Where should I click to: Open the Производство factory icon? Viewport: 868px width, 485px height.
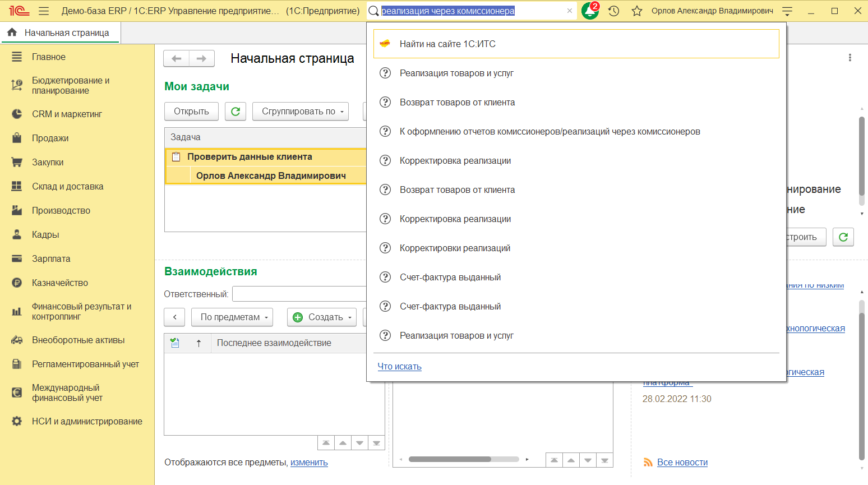(x=17, y=210)
